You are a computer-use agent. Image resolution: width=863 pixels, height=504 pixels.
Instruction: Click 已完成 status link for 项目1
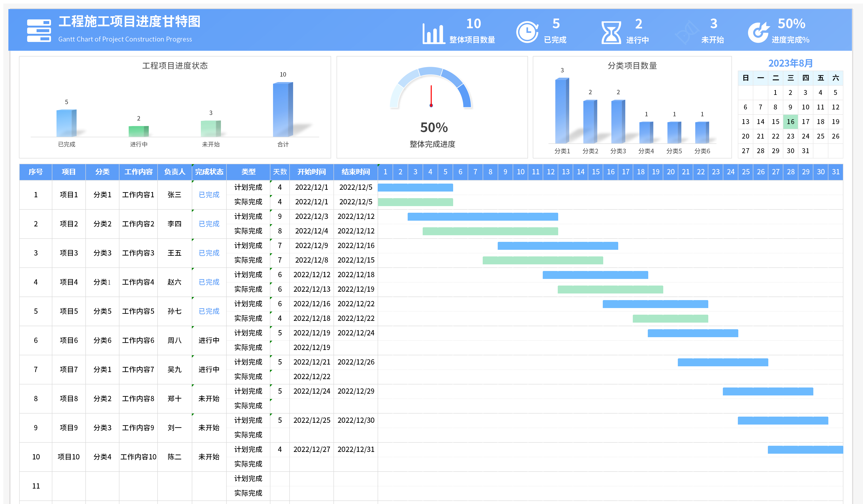(209, 195)
